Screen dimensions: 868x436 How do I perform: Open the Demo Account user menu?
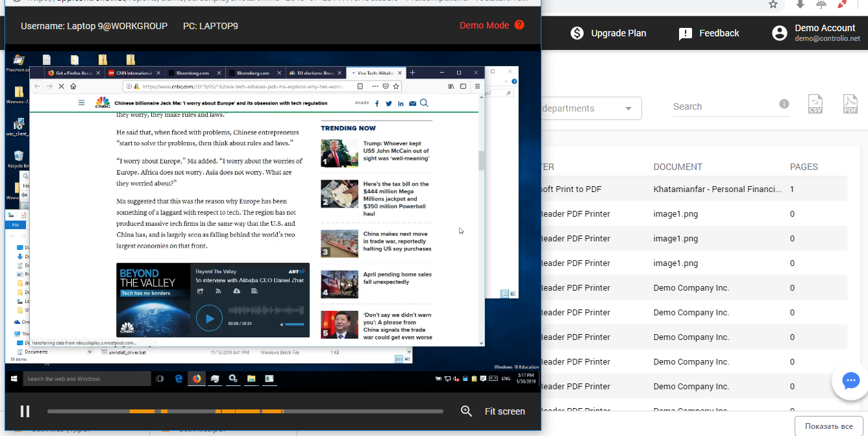[x=815, y=33]
